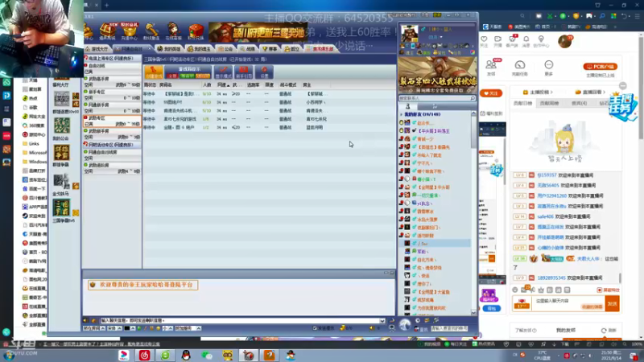Sort rooms by 人数 column header
The image size is (644, 362).
(x=207, y=85)
